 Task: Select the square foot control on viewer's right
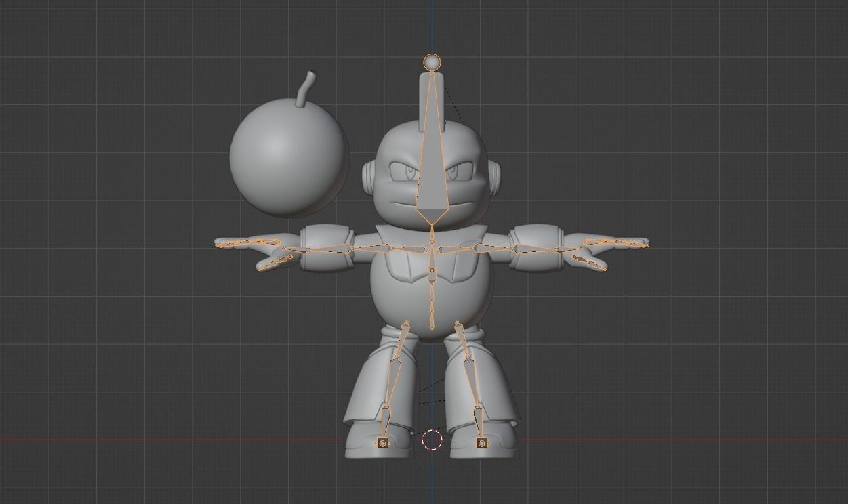click(x=481, y=443)
